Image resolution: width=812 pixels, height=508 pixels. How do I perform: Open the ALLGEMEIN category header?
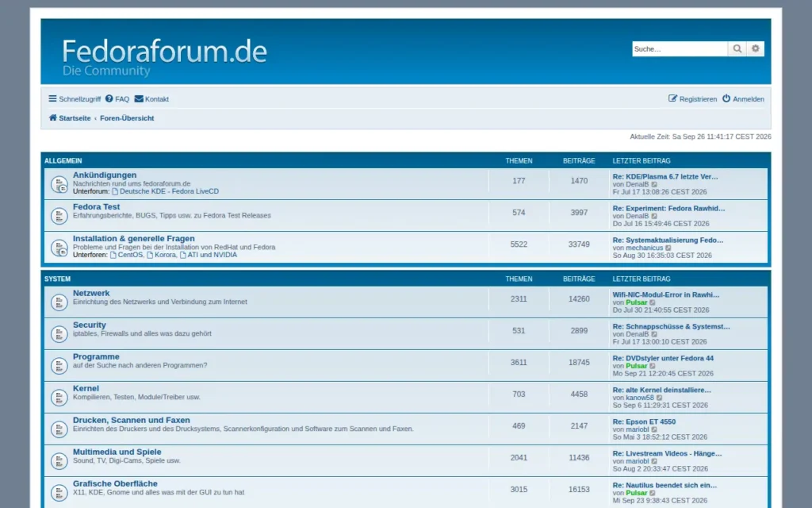point(63,160)
